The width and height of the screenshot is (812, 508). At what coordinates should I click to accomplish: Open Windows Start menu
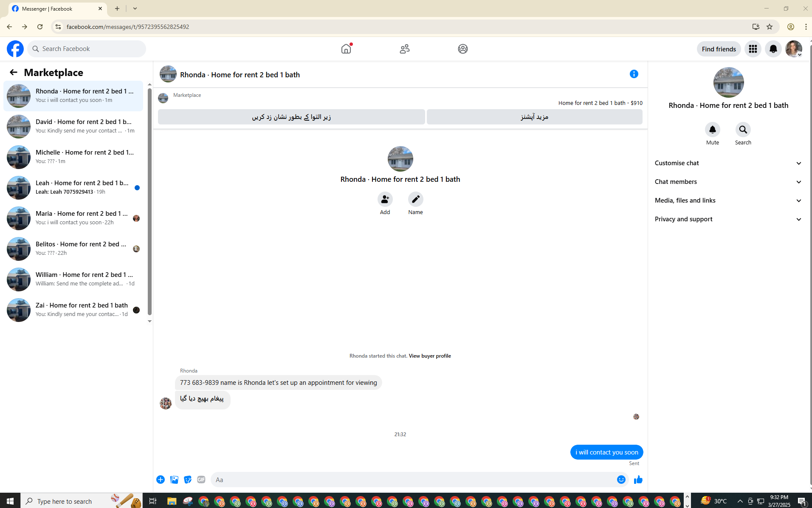click(x=10, y=501)
